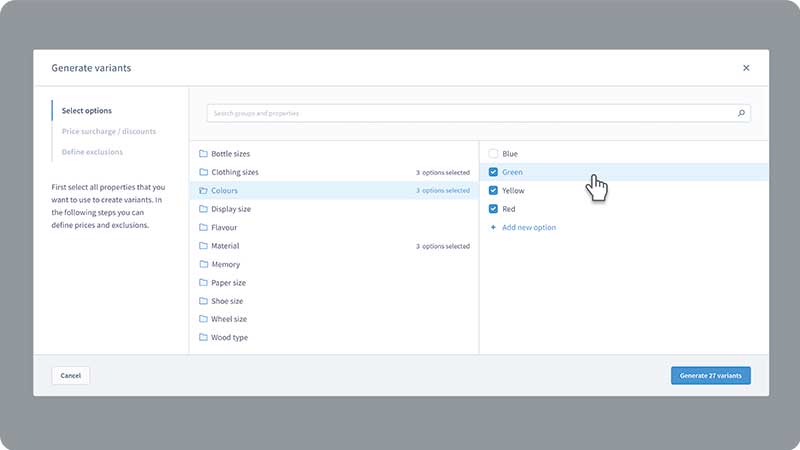Enable the Blue colour checkbox
The width and height of the screenshot is (800, 450).
coord(493,154)
